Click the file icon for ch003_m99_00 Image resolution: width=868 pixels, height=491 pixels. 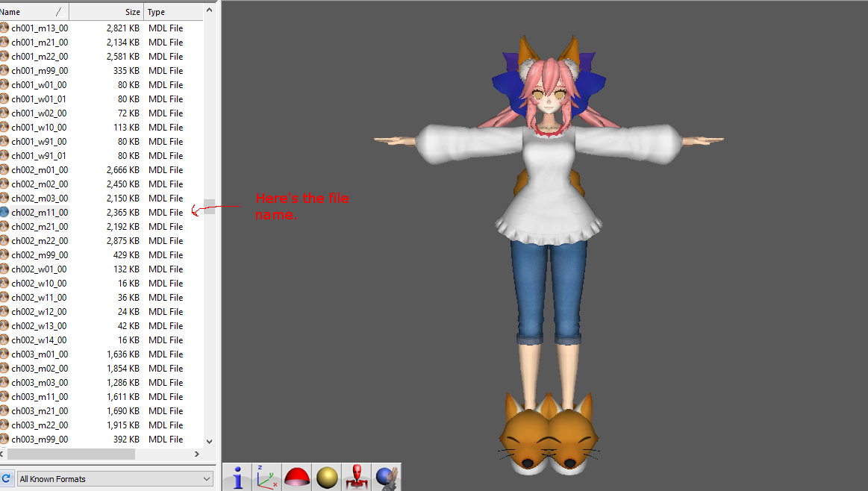[4, 439]
